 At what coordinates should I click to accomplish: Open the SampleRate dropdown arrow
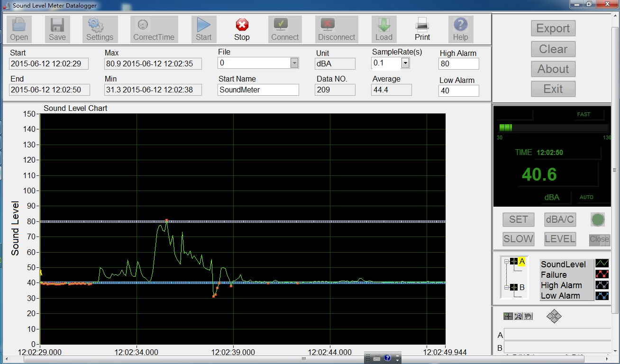(x=405, y=63)
